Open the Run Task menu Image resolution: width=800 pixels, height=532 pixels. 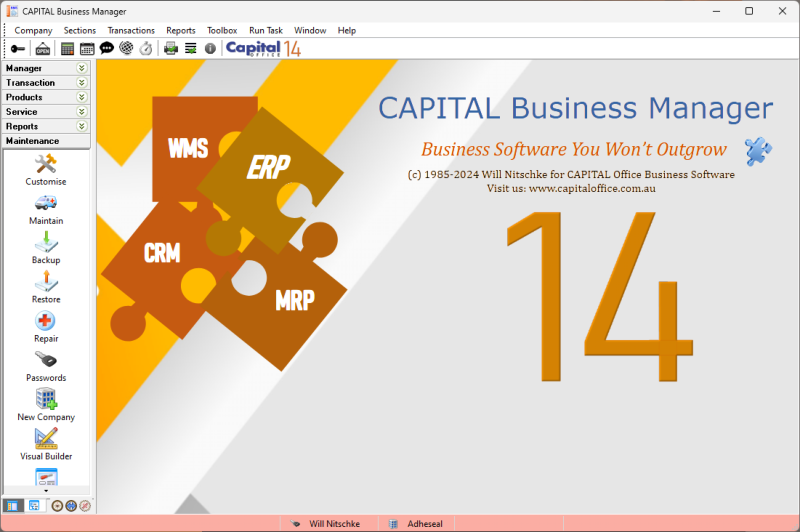266,31
